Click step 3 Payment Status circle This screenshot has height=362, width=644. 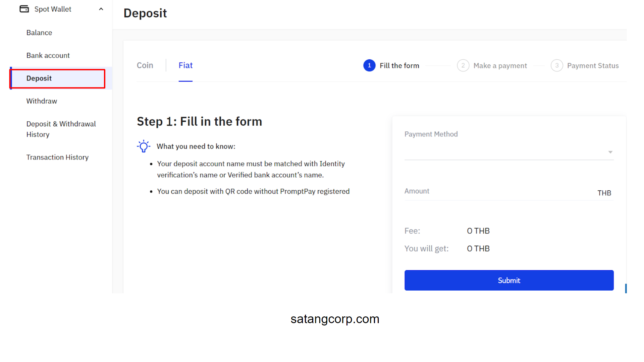tap(557, 65)
